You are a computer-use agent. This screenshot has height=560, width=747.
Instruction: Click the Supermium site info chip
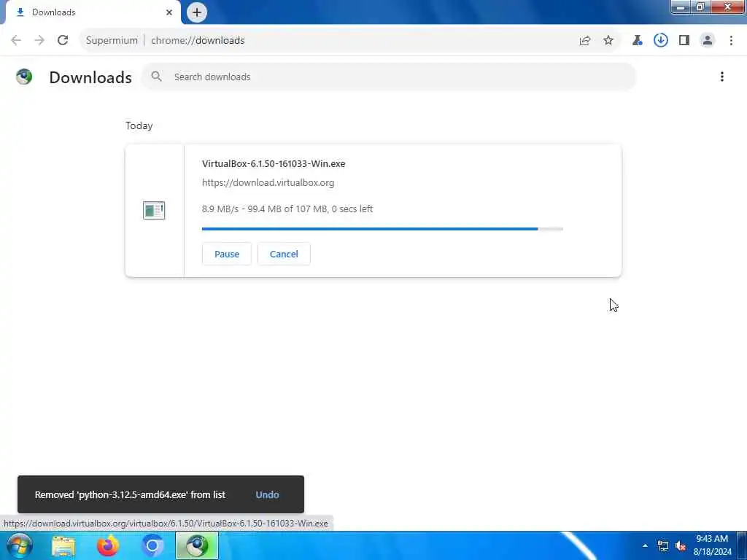pyautogui.click(x=112, y=41)
